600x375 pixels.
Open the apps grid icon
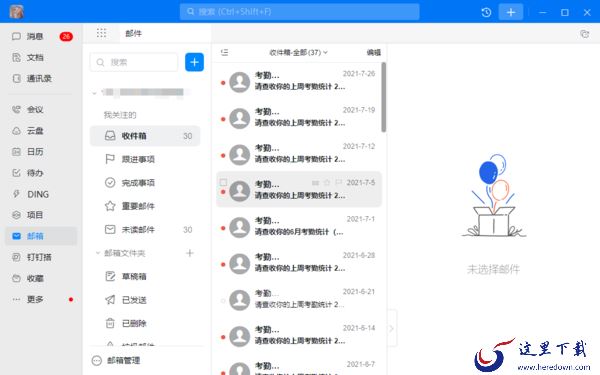click(101, 33)
